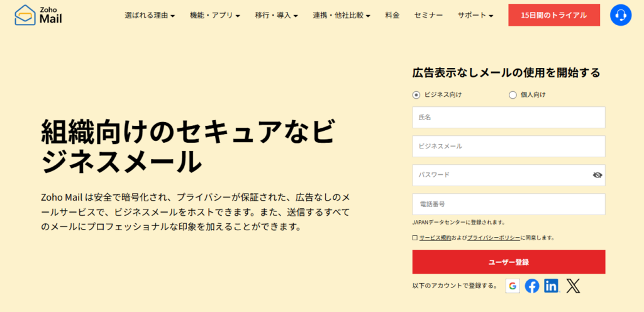
Task: Sign up with the Google icon
Action: [x=513, y=286]
